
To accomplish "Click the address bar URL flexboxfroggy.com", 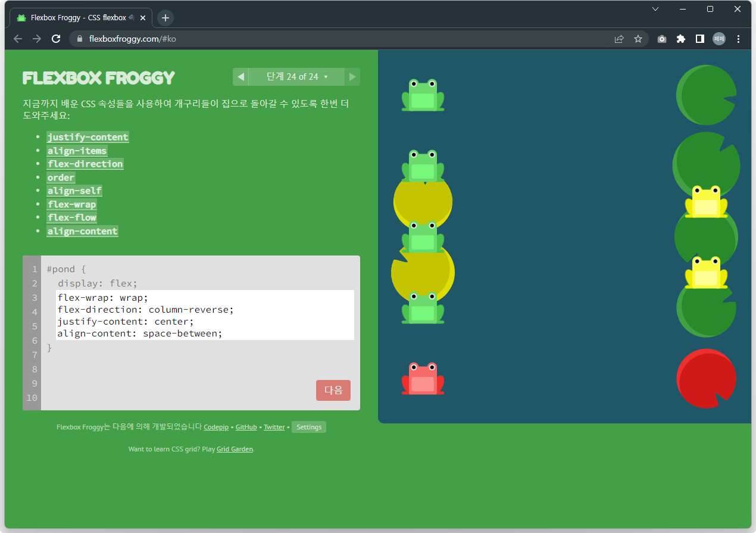I will tap(132, 39).
